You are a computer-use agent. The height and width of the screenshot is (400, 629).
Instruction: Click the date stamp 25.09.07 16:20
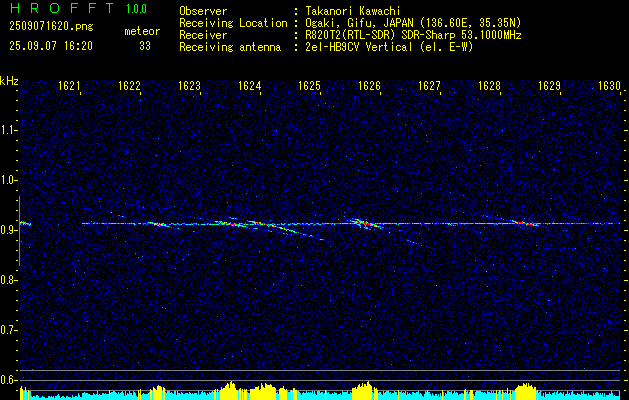51,46
